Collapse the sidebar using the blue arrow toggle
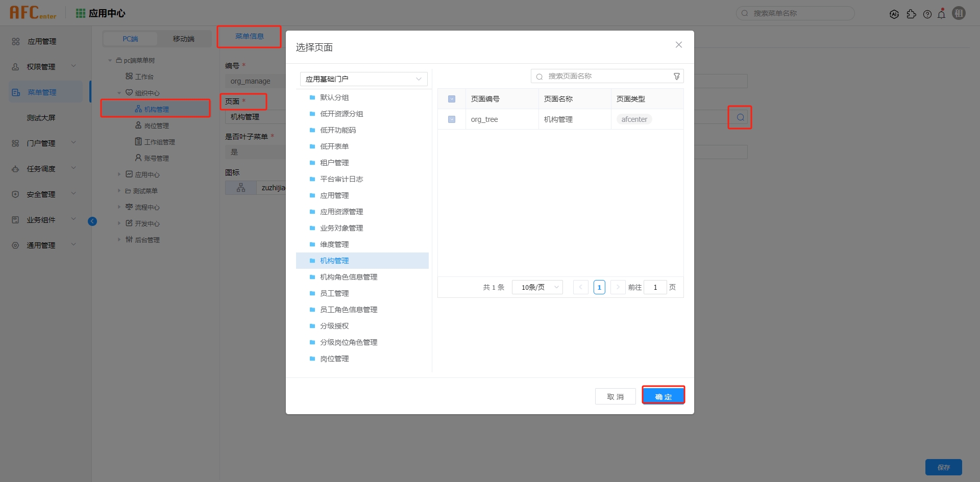The width and height of the screenshot is (980, 482). tap(92, 221)
